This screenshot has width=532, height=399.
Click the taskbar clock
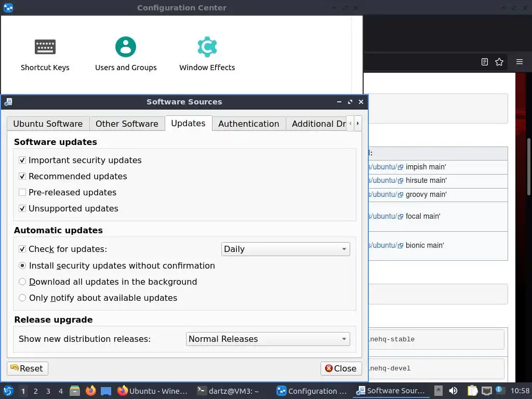coord(520,391)
